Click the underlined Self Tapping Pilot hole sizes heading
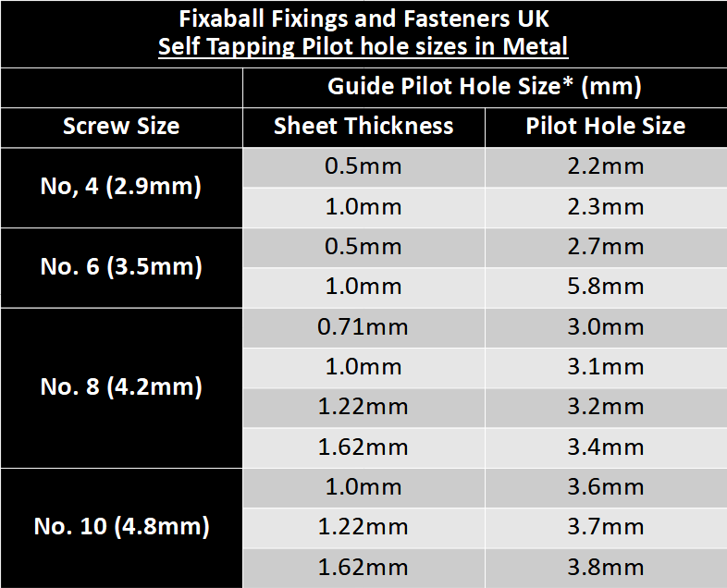Image resolution: width=727 pixels, height=588 pixels. coord(363,46)
